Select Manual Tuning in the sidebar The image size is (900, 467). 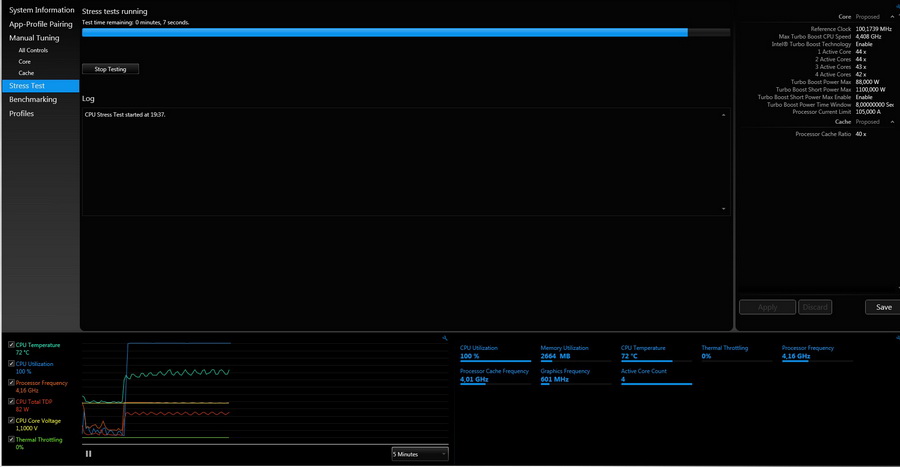coord(34,38)
